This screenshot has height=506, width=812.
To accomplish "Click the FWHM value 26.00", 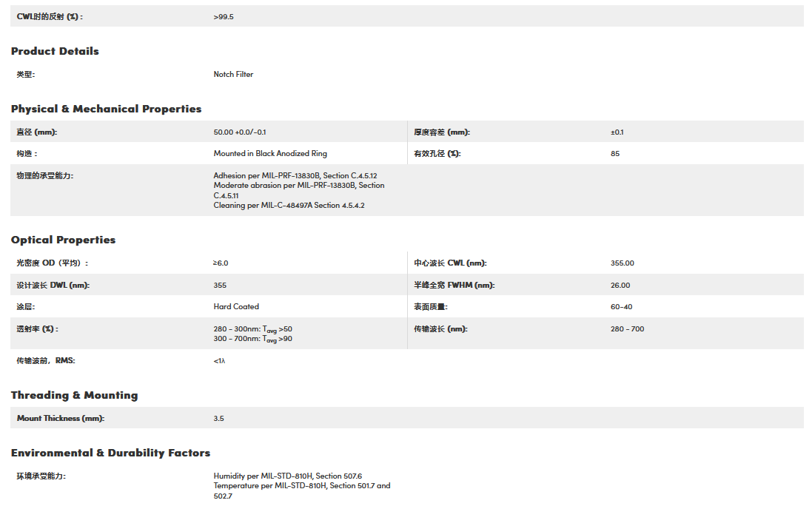I will pyautogui.click(x=620, y=285).
